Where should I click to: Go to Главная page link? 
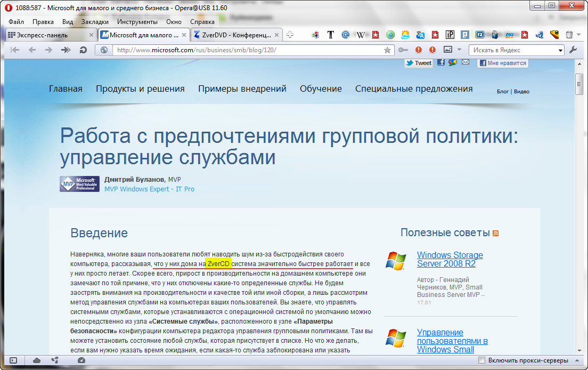click(x=66, y=89)
